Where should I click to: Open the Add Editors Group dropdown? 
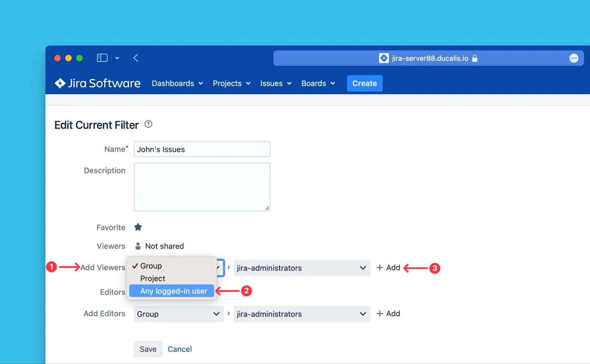(178, 314)
